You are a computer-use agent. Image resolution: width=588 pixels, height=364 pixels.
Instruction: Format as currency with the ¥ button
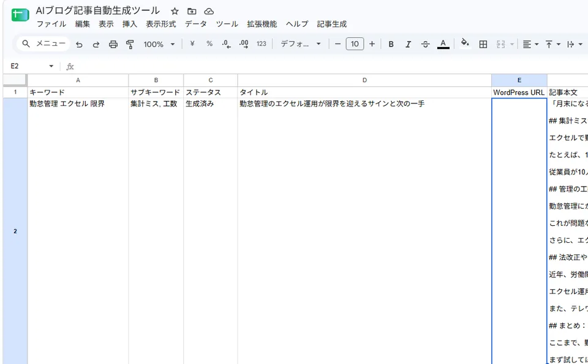[192, 44]
